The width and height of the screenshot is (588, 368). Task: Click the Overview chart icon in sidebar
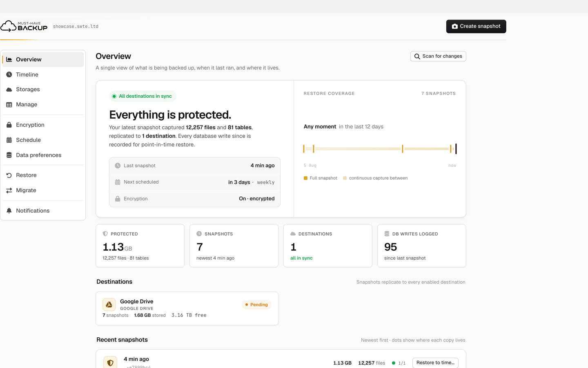coord(9,59)
